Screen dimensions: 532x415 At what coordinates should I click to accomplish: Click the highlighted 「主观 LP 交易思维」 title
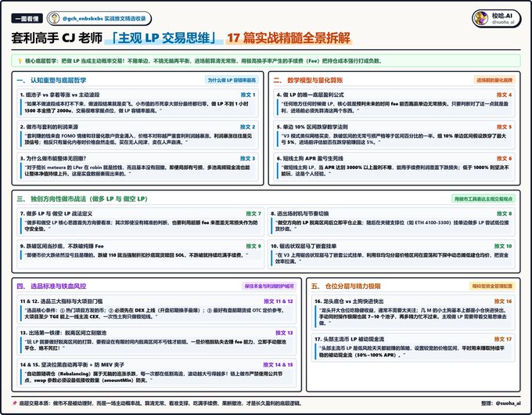tap(164, 38)
